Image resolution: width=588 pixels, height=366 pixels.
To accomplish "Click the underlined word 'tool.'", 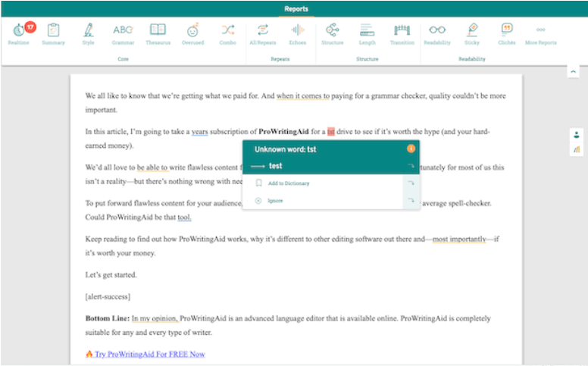I will tap(184, 217).
